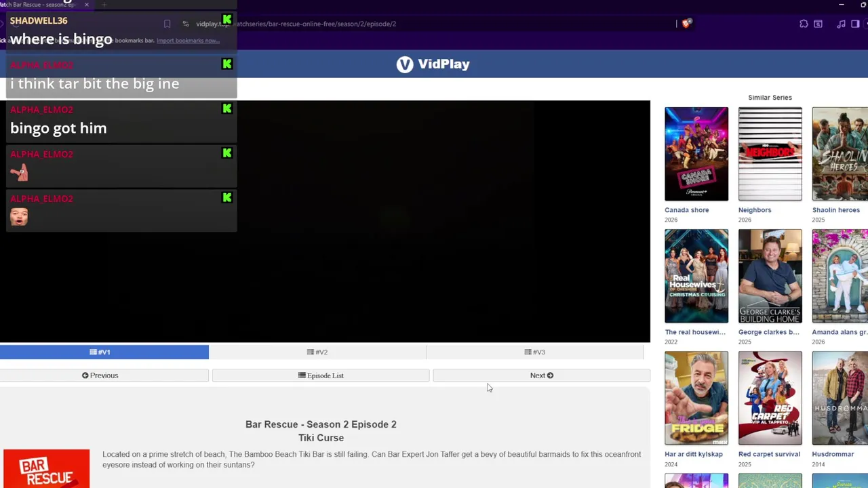Click the face emote in last chat message
The width and height of the screenshot is (868, 488).
(19, 217)
